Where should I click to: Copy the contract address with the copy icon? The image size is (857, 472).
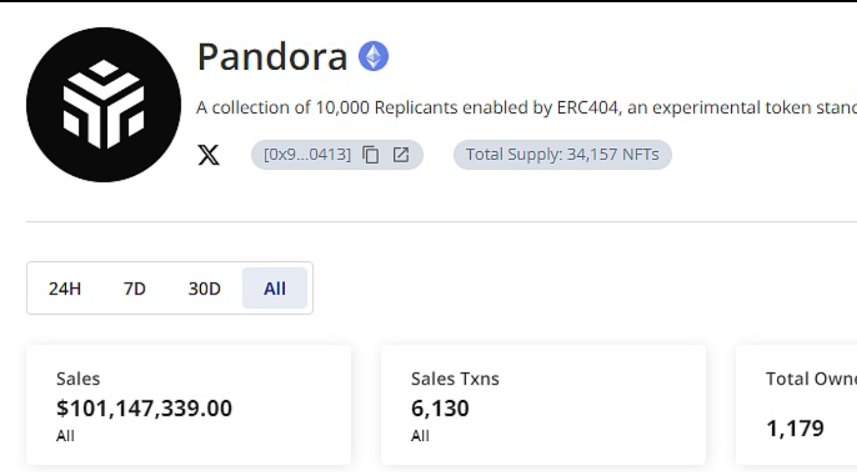click(x=371, y=155)
